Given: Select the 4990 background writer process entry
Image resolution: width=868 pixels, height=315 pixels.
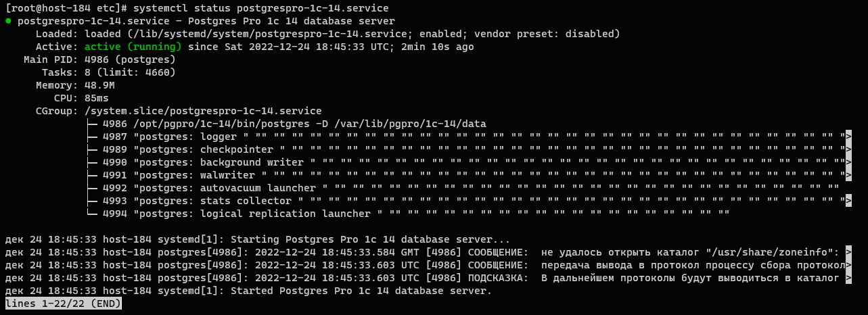Looking at the screenshot, I should click(x=203, y=162).
